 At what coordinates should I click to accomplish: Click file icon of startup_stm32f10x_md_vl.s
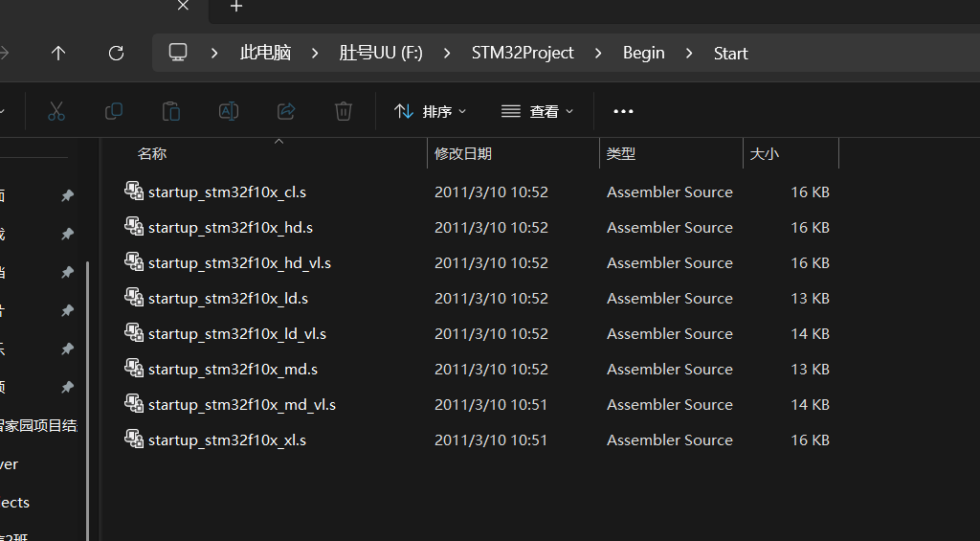pyautogui.click(x=134, y=403)
